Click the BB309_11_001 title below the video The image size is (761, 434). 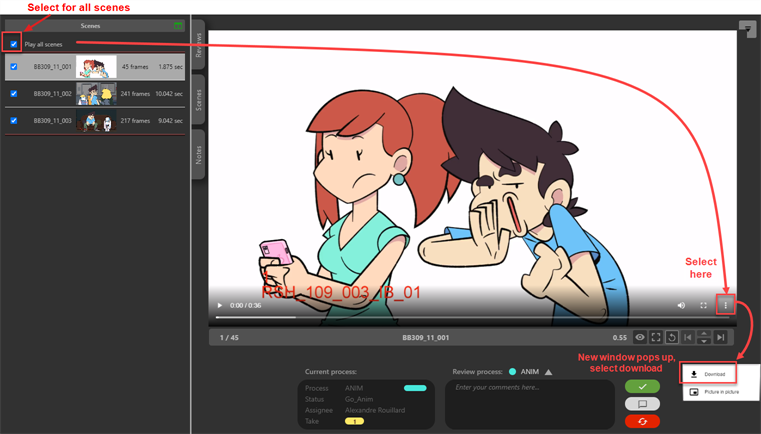(x=426, y=337)
